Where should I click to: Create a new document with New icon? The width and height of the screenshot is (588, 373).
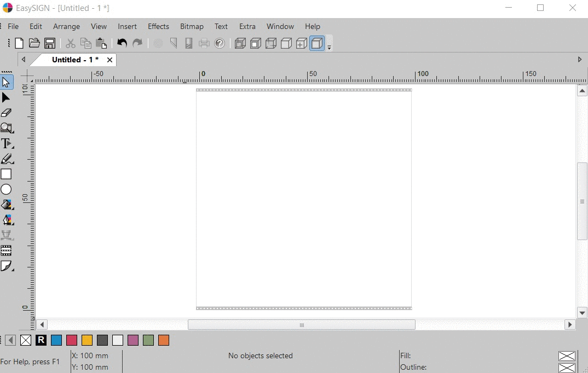[x=19, y=43]
